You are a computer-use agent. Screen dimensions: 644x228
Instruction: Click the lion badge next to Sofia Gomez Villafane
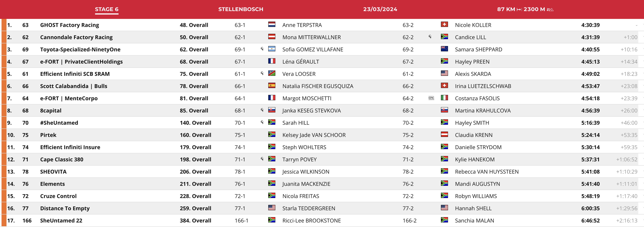[262, 49]
